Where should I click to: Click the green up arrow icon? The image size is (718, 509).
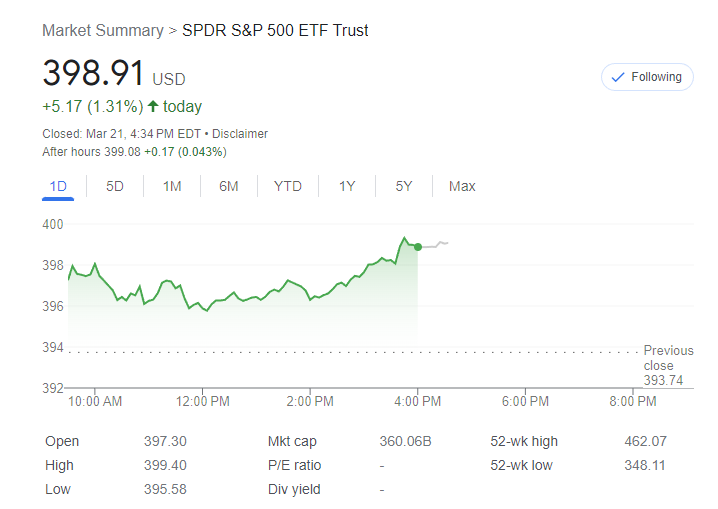(x=153, y=106)
